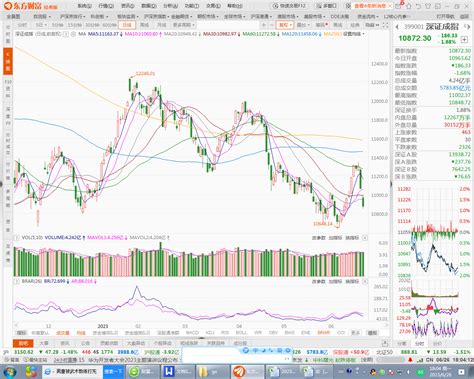Zoom in the K-line chart with plus button

coord(264,25)
